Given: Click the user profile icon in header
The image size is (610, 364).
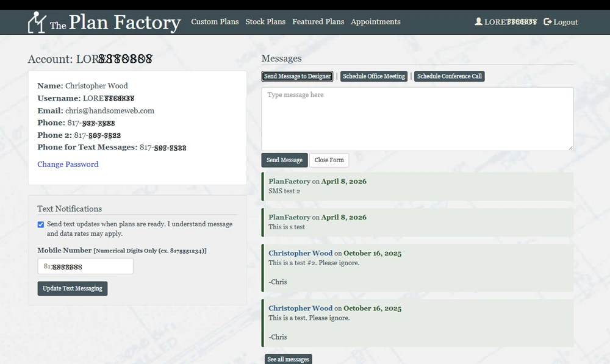Looking at the screenshot, I should [478, 21].
